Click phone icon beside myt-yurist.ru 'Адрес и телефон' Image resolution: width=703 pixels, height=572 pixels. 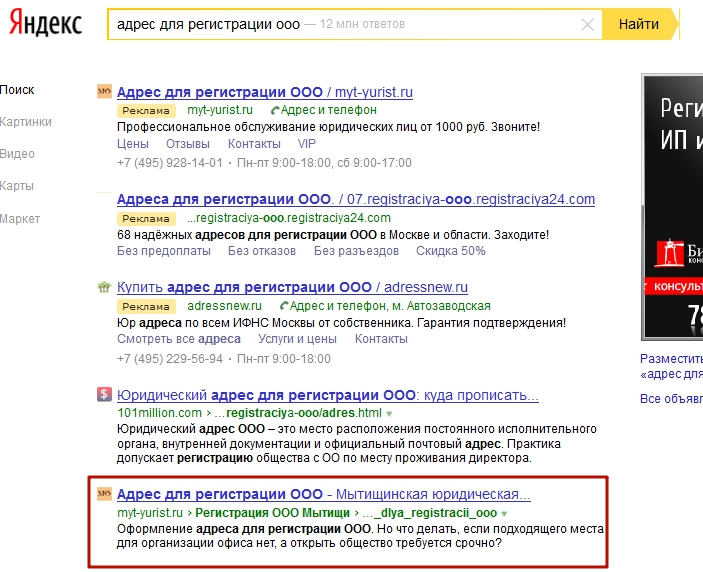pyautogui.click(x=275, y=110)
